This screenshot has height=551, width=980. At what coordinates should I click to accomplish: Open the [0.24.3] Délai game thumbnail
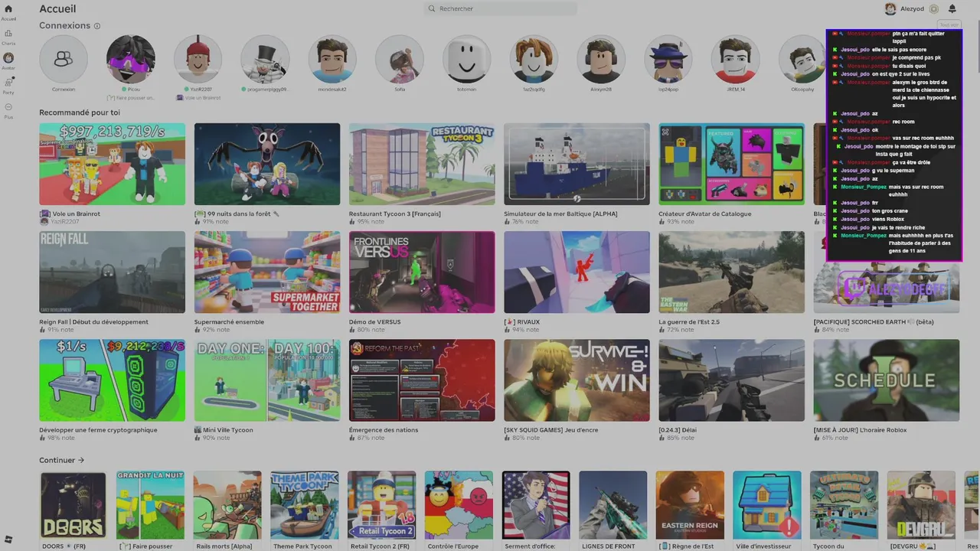pos(731,380)
